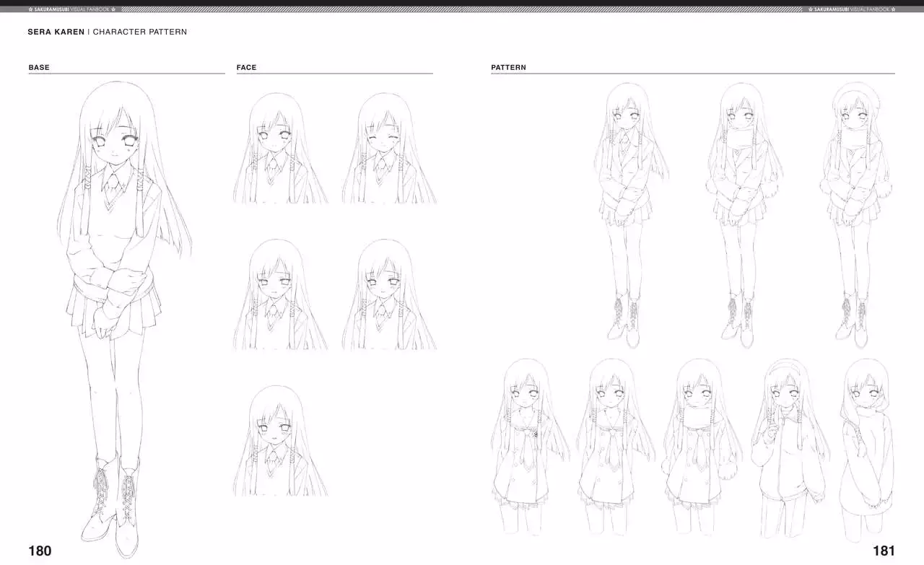Click the PATTERN section heading
The image size is (924, 565).
(x=508, y=68)
